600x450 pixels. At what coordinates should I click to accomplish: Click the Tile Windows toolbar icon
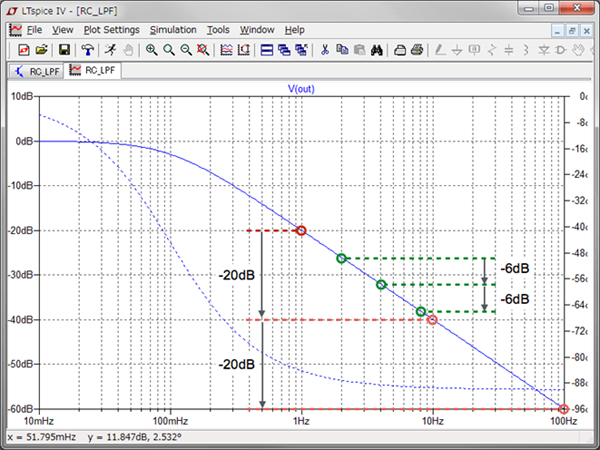(x=267, y=49)
